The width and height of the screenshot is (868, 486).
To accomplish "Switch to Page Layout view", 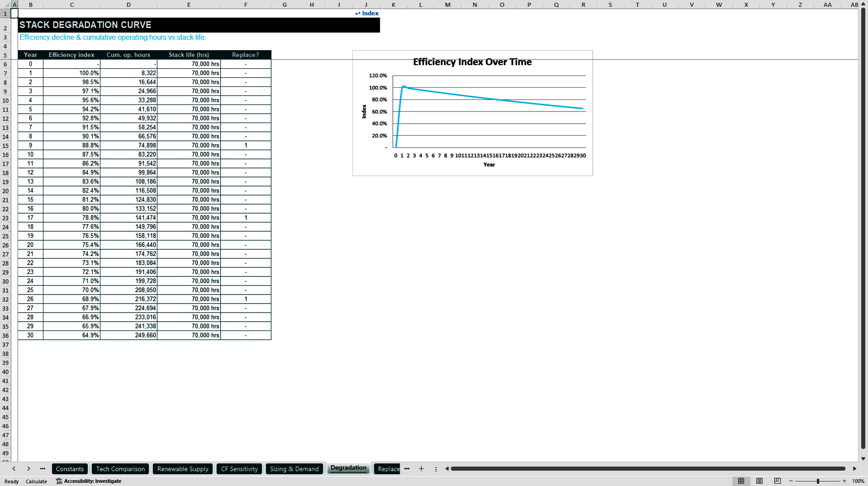I will pos(759,481).
